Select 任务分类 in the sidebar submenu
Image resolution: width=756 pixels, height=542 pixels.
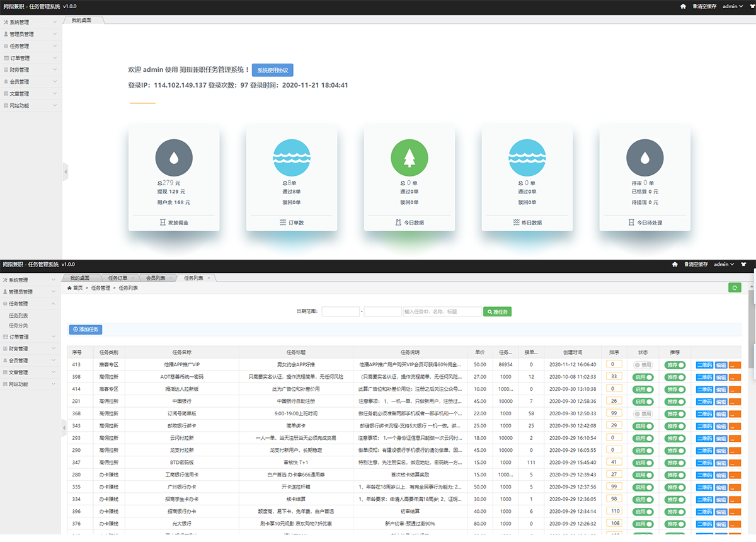point(18,326)
